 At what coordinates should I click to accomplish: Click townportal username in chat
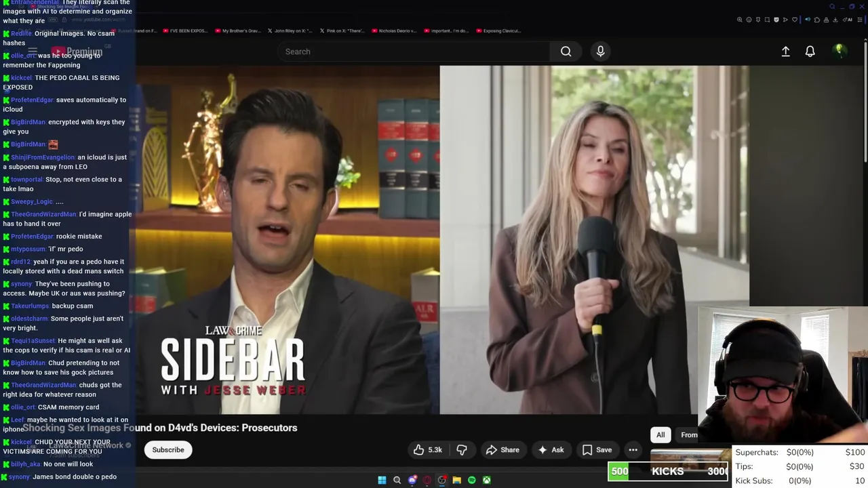(x=27, y=180)
